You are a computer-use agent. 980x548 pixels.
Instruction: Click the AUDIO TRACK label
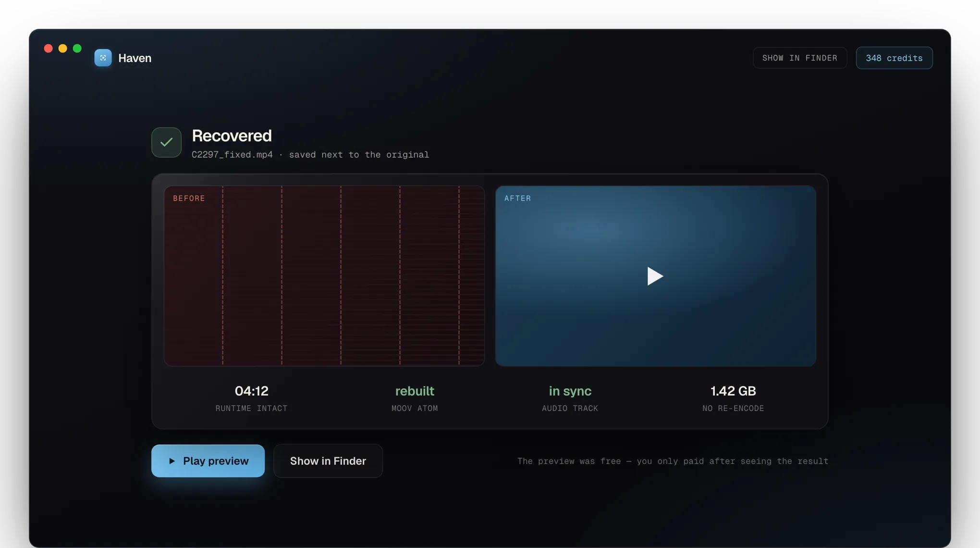pyautogui.click(x=570, y=409)
